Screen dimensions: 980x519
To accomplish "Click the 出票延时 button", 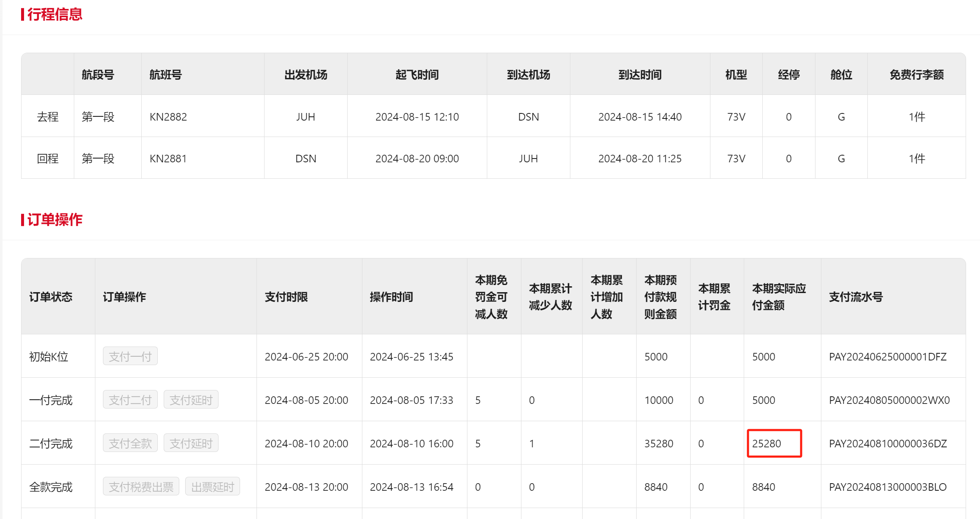I will click(212, 487).
